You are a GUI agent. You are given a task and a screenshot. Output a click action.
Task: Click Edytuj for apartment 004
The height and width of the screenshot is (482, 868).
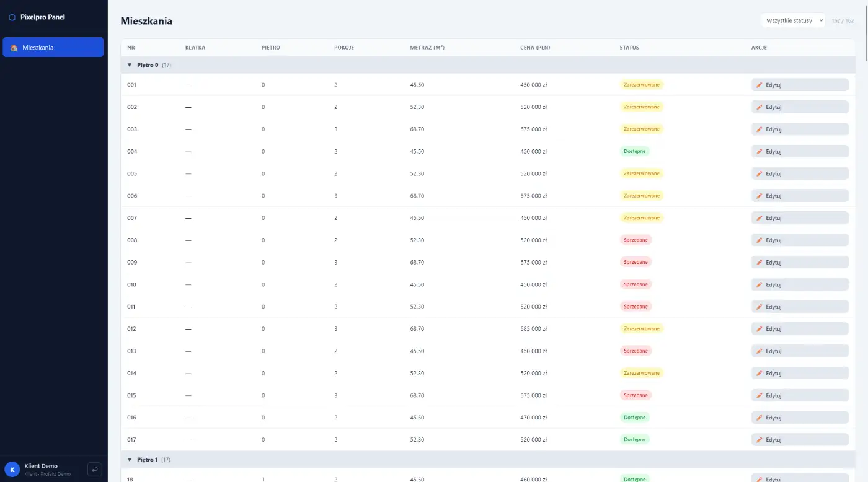click(800, 151)
